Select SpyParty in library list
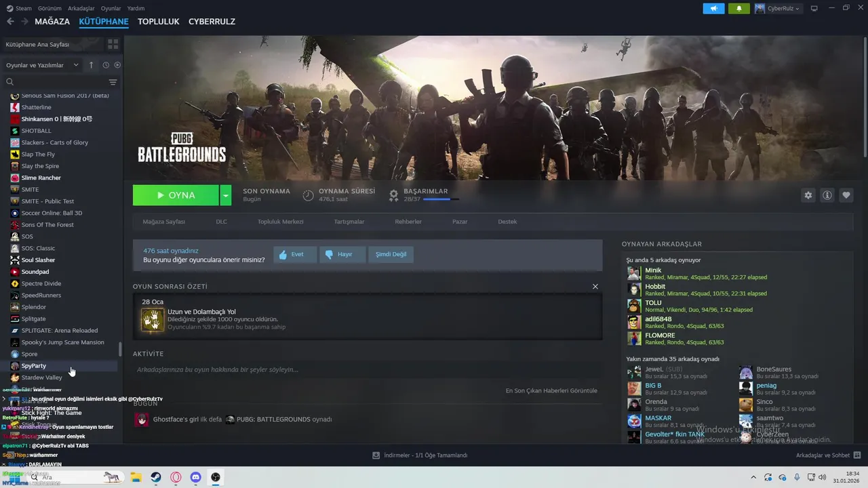This screenshot has width=868, height=488. (x=34, y=366)
